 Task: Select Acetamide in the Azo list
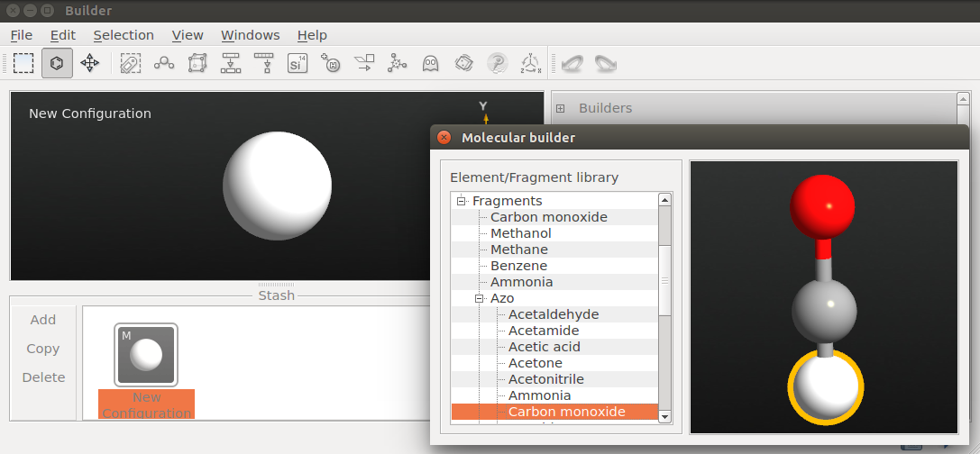pos(544,331)
